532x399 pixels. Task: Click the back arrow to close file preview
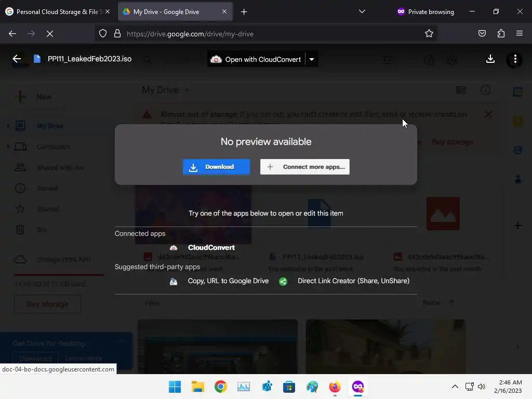(x=17, y=59)
